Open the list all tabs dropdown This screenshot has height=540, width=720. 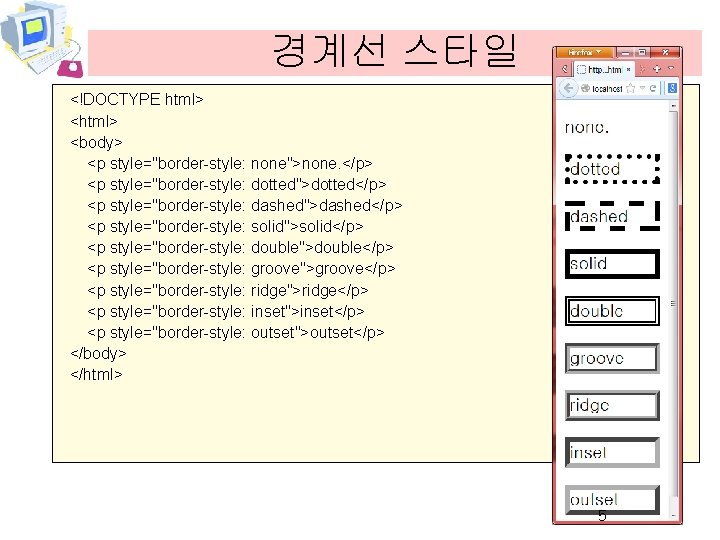coord(671,68)
